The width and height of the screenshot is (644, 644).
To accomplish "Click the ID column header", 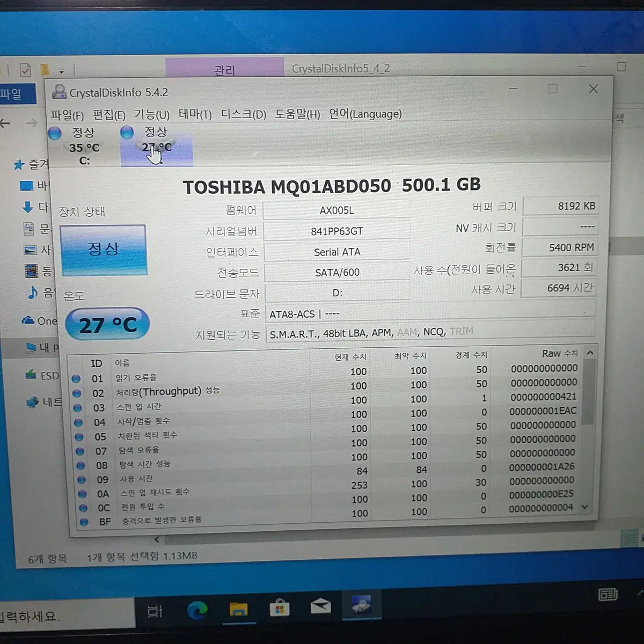I will tap(97, 363).
